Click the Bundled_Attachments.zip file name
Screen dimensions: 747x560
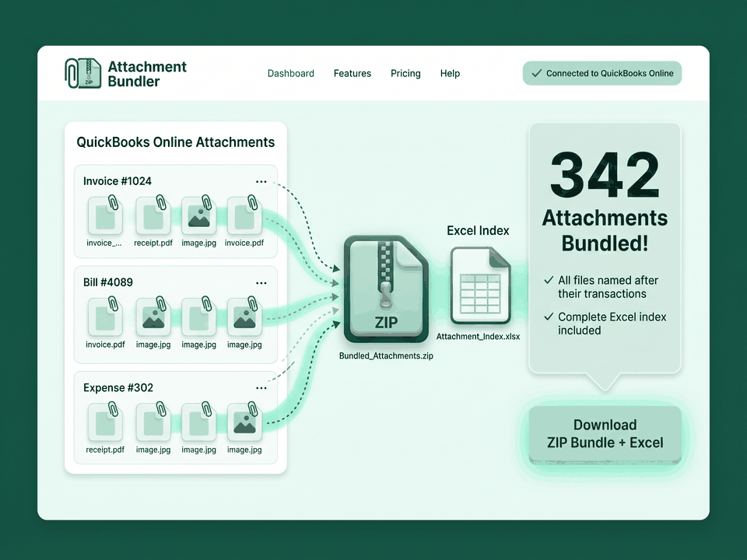click(x=387, y=355)
